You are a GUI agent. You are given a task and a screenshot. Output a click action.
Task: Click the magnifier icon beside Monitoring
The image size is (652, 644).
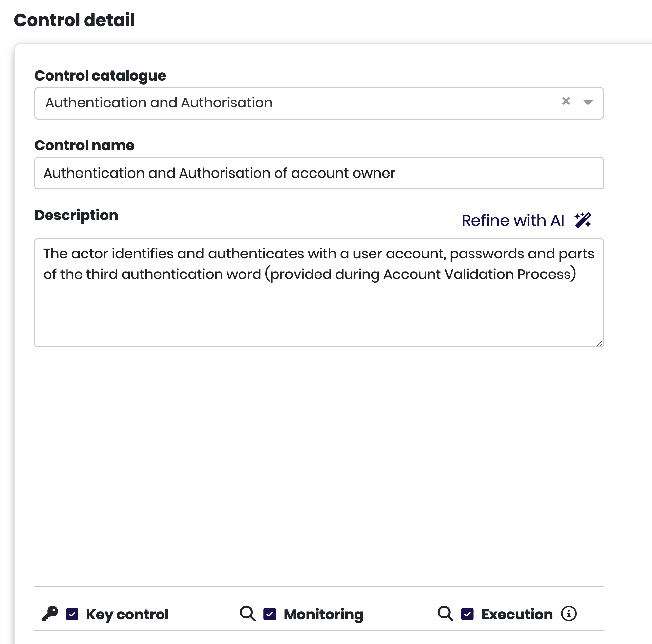[x=247, y=614]
